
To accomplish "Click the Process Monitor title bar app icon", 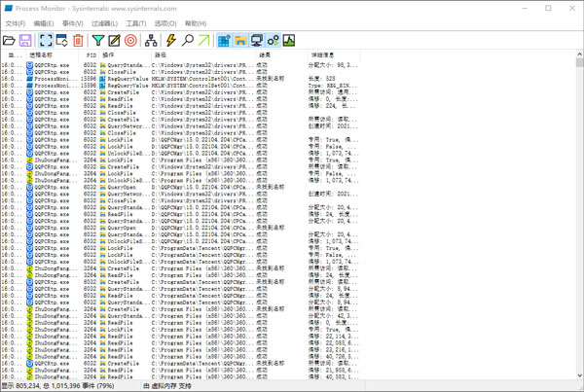I will tap(8, 8).
